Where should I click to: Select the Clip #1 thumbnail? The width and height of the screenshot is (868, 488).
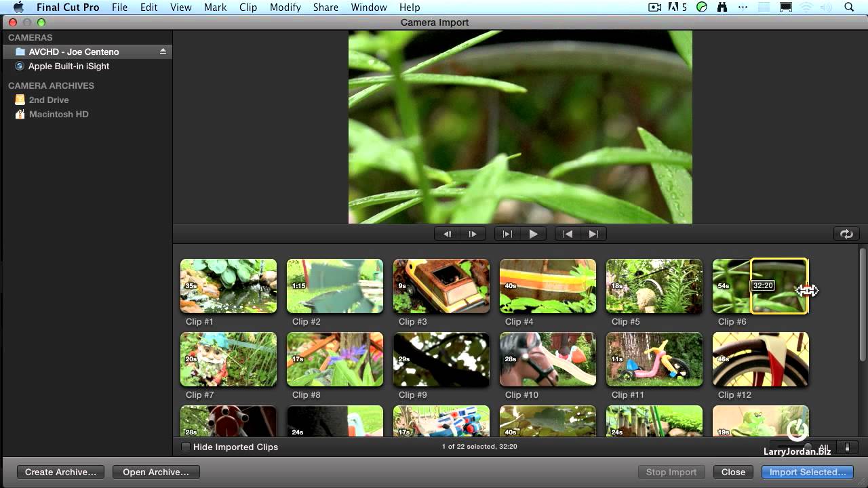pyautogui.click(x=229, y=286)
